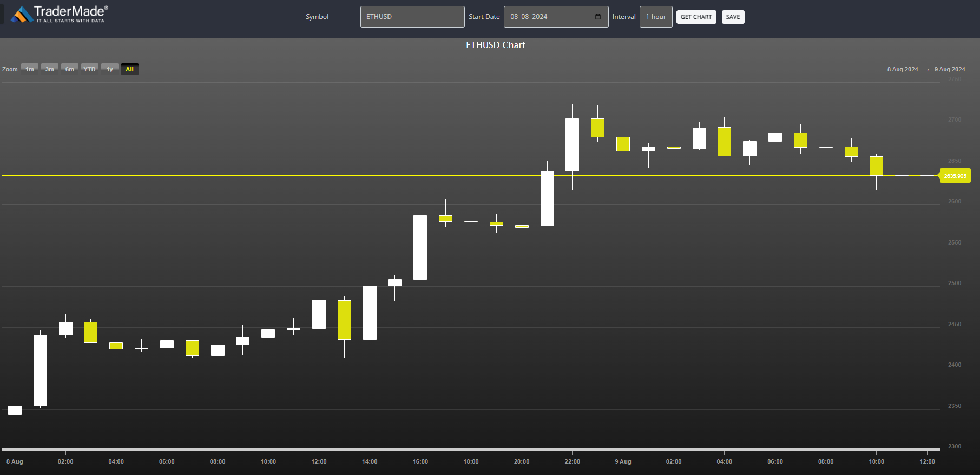Click the 8 Aug label on the time axis
Viewport: 980px width, 475px height.
point(15,461)
